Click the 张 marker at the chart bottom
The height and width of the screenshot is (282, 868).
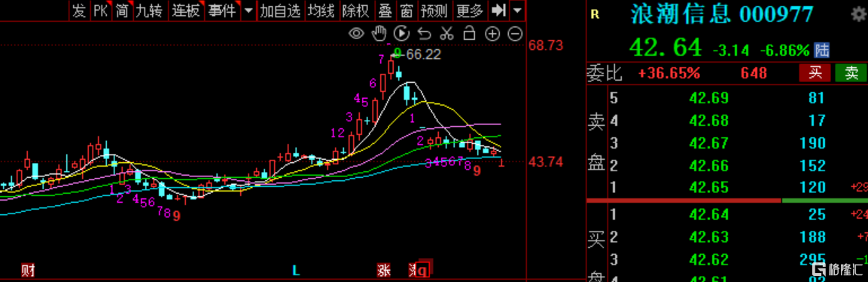[383, 270]
